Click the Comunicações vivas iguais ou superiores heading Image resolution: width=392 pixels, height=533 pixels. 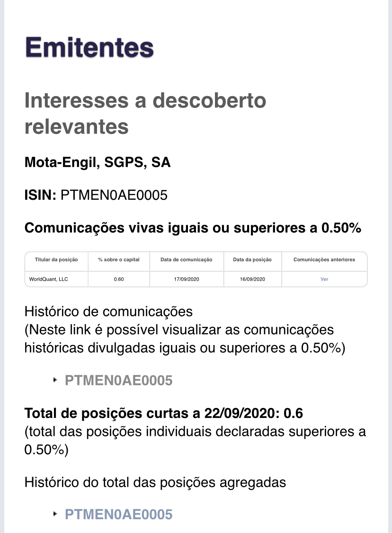pos(193,228)
